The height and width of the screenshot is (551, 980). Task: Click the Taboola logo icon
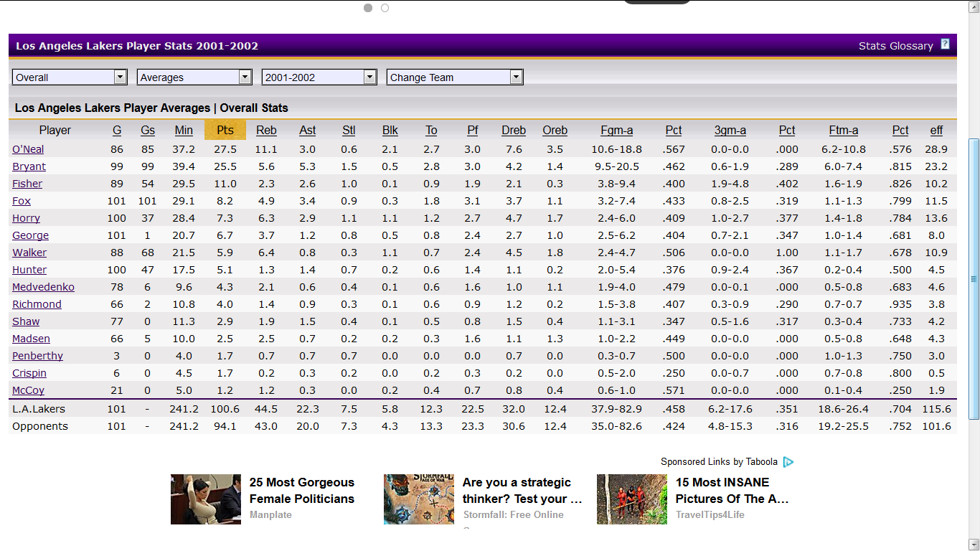[x=788, y=462]
